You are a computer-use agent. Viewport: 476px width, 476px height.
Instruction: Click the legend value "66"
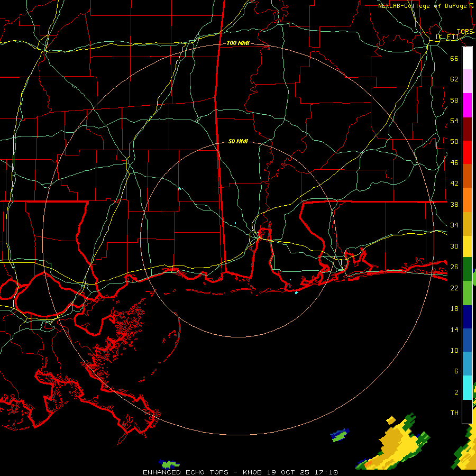pyautogui.click(x=454, y=58)
